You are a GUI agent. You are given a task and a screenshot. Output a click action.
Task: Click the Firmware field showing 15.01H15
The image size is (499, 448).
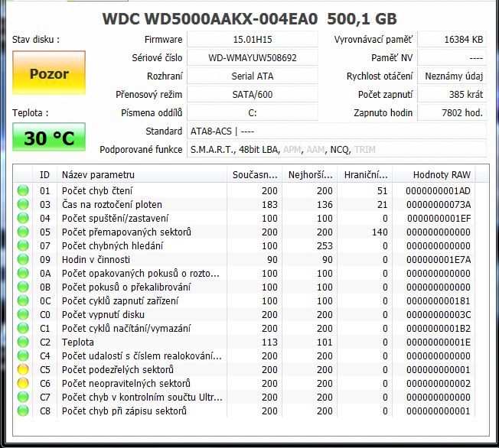(253, 40)
